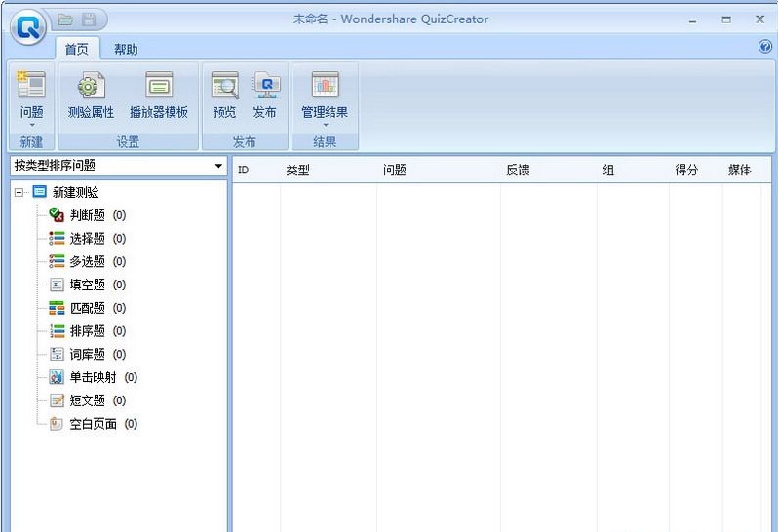The height and width of the screenshot is (532, 778).
Task: Sort by the 得分 column header
Action: point(686,171)
